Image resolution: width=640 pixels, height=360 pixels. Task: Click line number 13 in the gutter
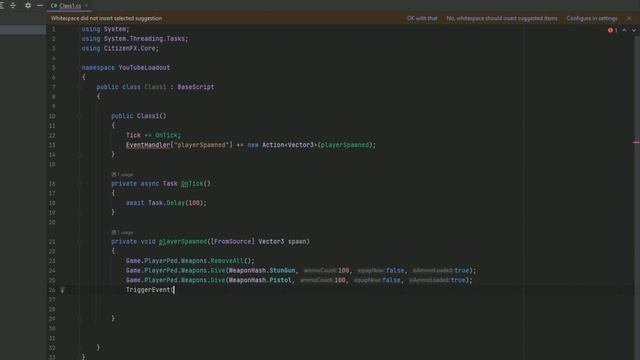(52, 145)
